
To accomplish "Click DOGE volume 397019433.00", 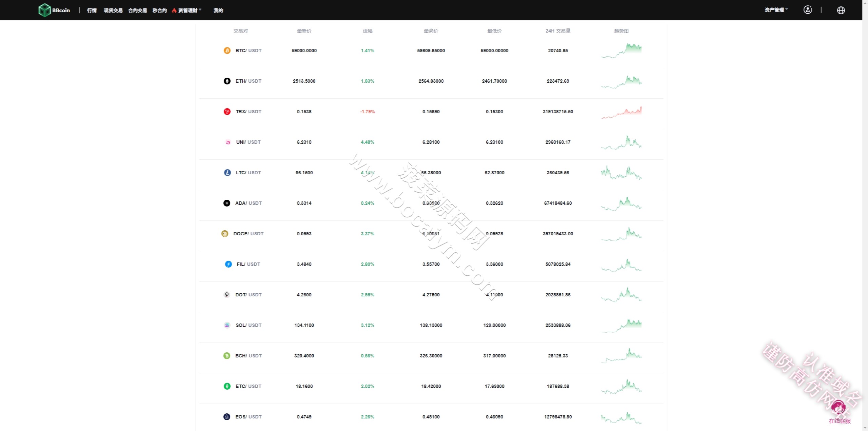I will [558, 234].
